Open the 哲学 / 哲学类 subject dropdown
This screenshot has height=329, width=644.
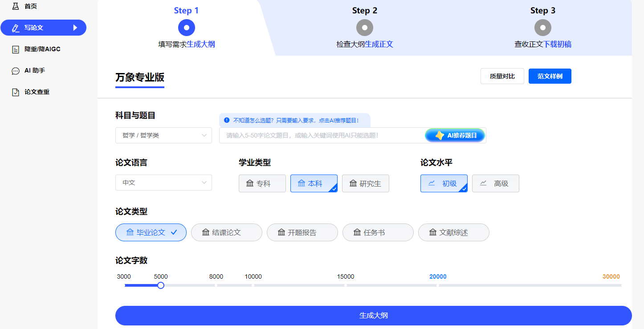pyautogui.click(x=163, y=135)
